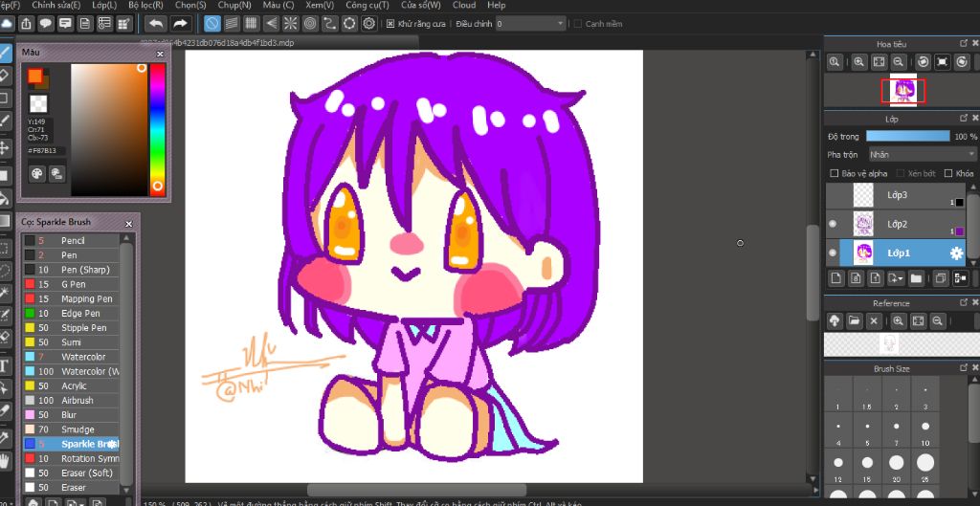The height and width of the screenshot is (506, 980).
Task: Open the Cloud menu
Action: pyautogui.click(x=464, y=5)
